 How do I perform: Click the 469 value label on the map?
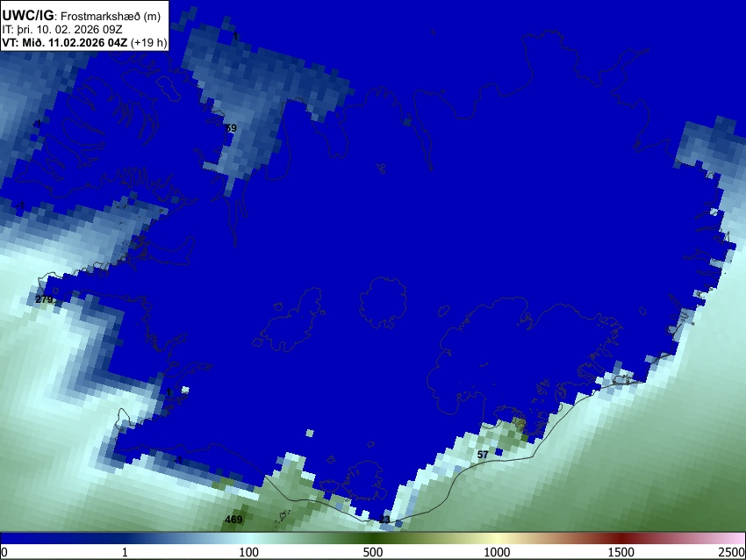point(233,520)
